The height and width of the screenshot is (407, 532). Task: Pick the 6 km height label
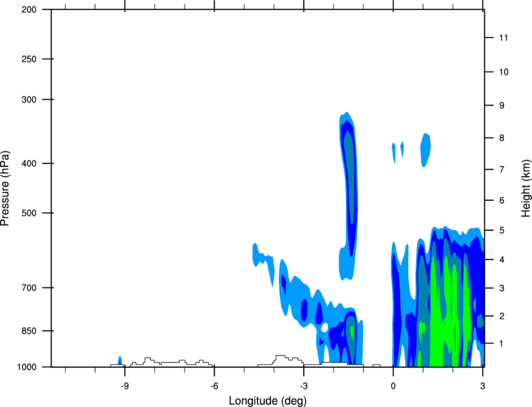(501, 200)
